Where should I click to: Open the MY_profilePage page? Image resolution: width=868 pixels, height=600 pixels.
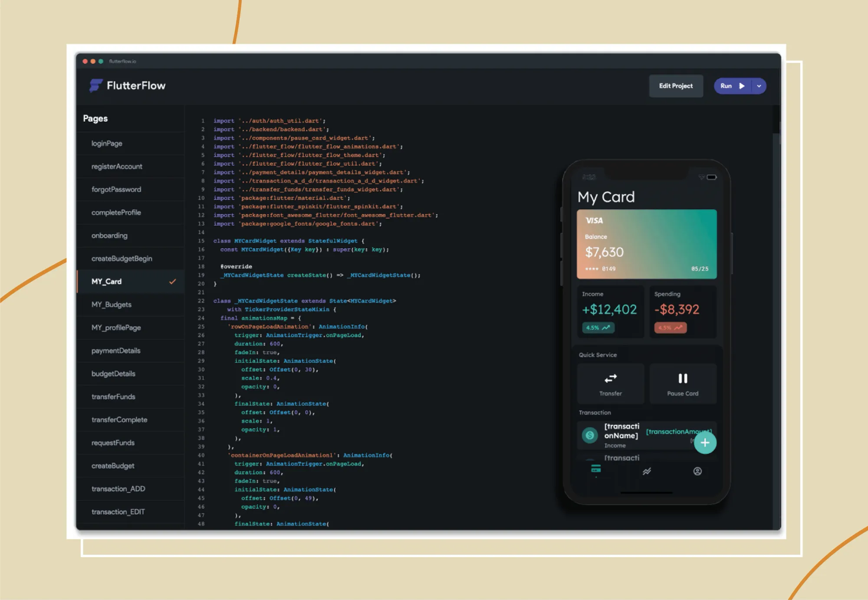click(130, 328)
